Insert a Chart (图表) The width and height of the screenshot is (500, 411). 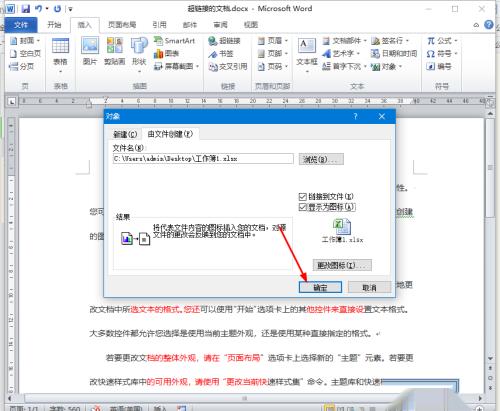point(167,53)
